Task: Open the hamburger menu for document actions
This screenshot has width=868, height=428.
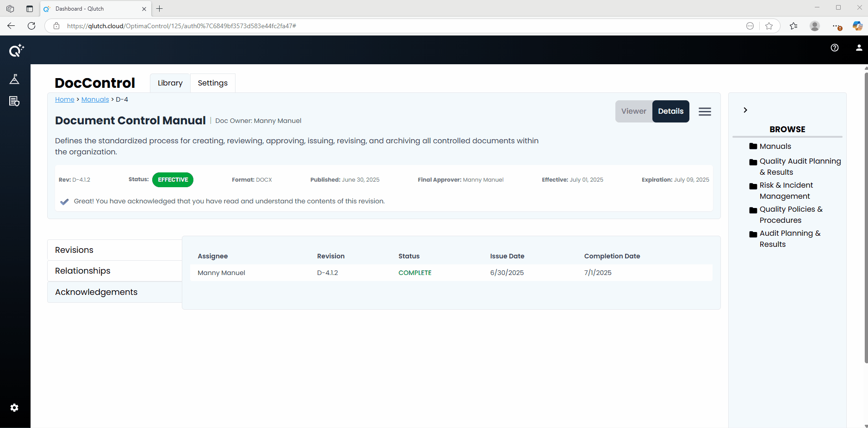Action: point(705,111)
